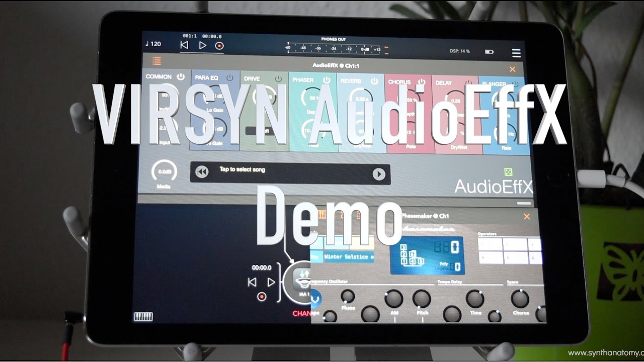Select the PARA EQ module header
Viewport: 644px width, 362px height.
tap(207, 78)
